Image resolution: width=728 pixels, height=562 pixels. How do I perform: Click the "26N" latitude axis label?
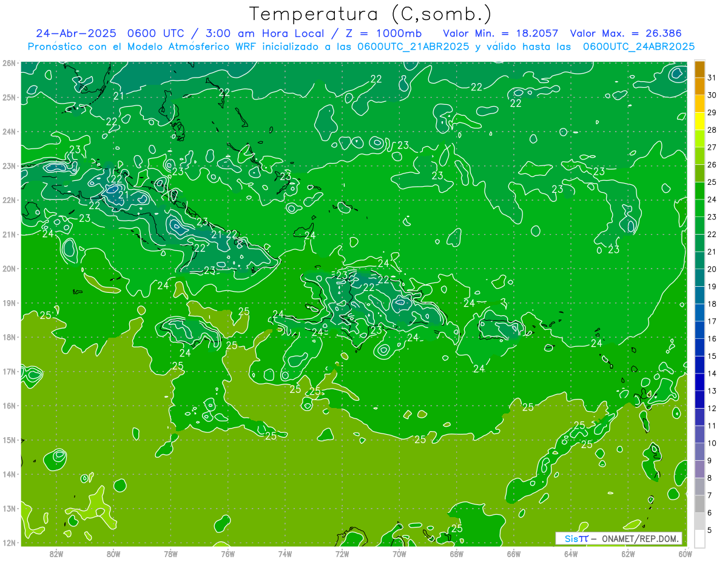(9, 63)
